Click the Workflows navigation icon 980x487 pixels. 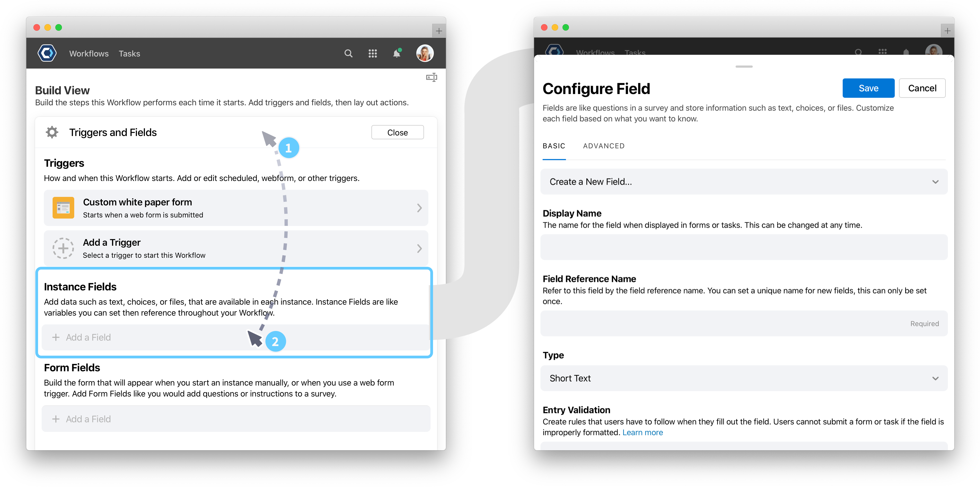coord(87,53)
